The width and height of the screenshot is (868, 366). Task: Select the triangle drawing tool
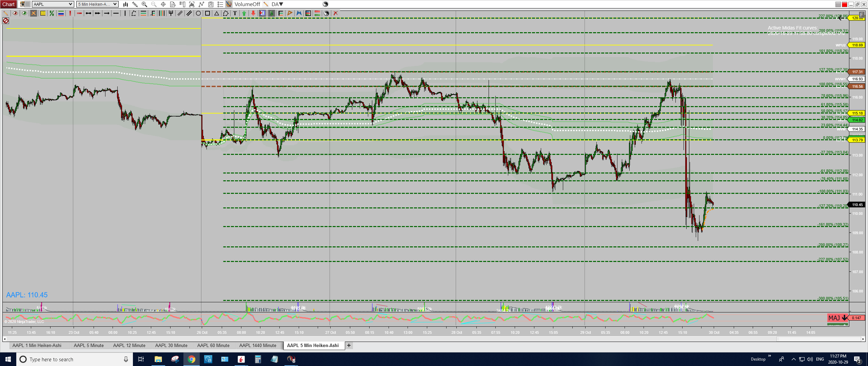click(216, 13)
